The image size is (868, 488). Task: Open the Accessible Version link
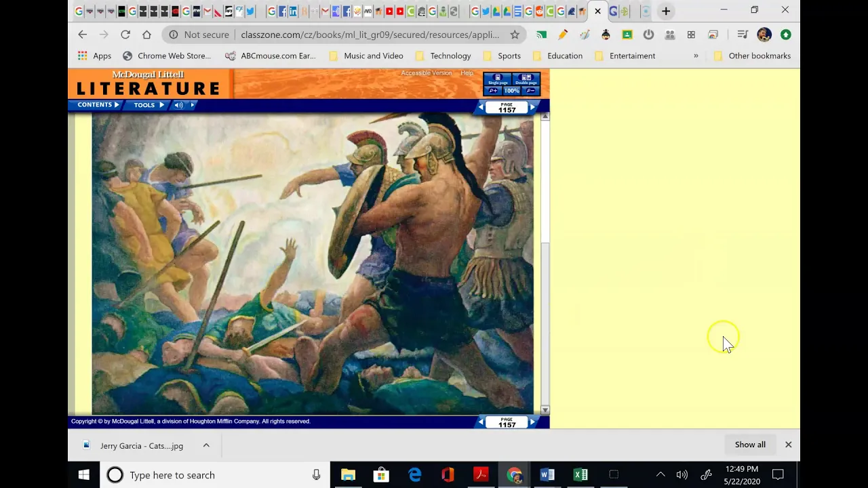426,73
